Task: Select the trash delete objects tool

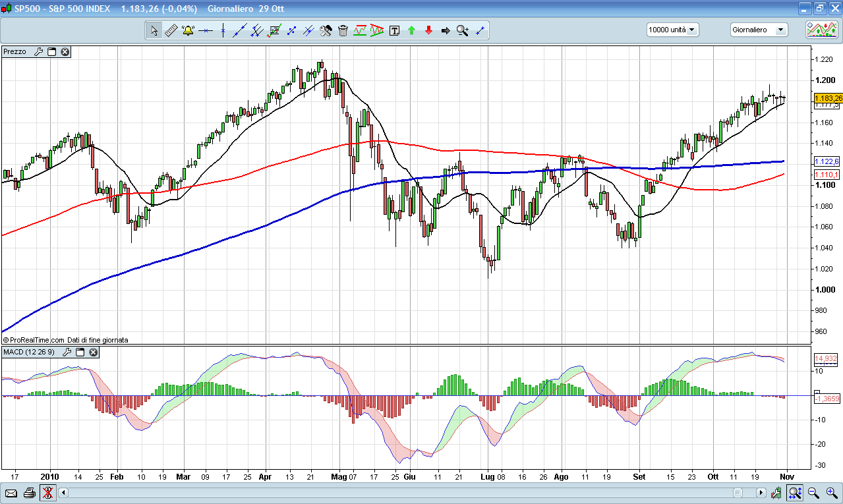Action: (343, 30)
